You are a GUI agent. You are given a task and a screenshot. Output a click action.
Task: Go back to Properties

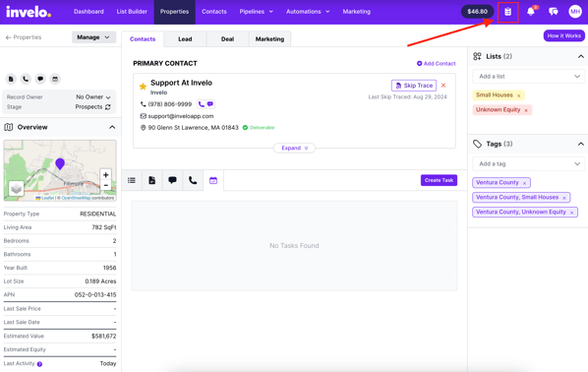tap(24, 37)
